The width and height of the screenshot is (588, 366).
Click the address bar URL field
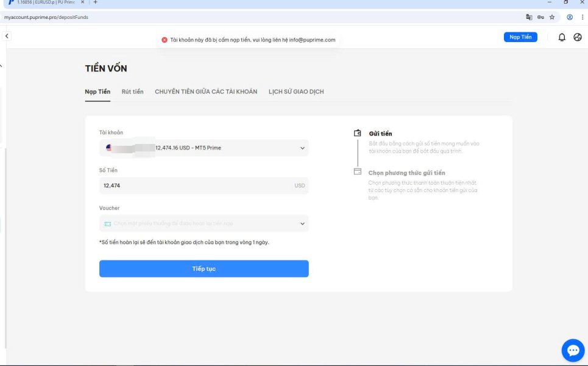(x=263, y=17)
